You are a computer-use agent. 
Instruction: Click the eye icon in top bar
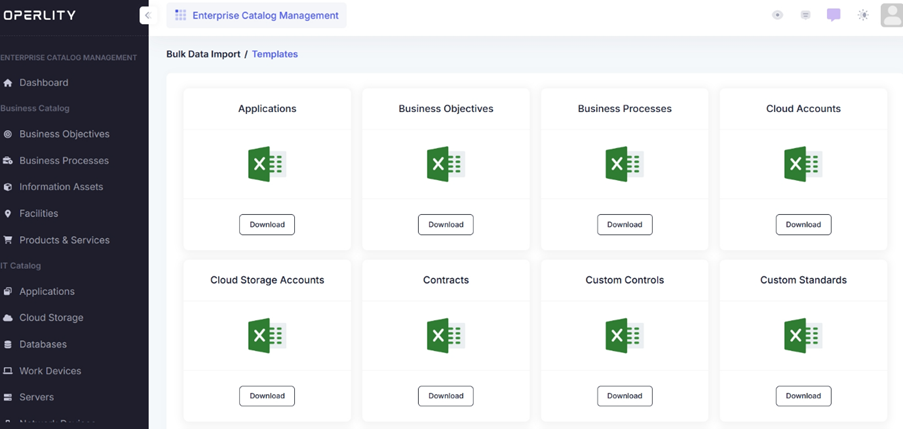coord(777,15)
